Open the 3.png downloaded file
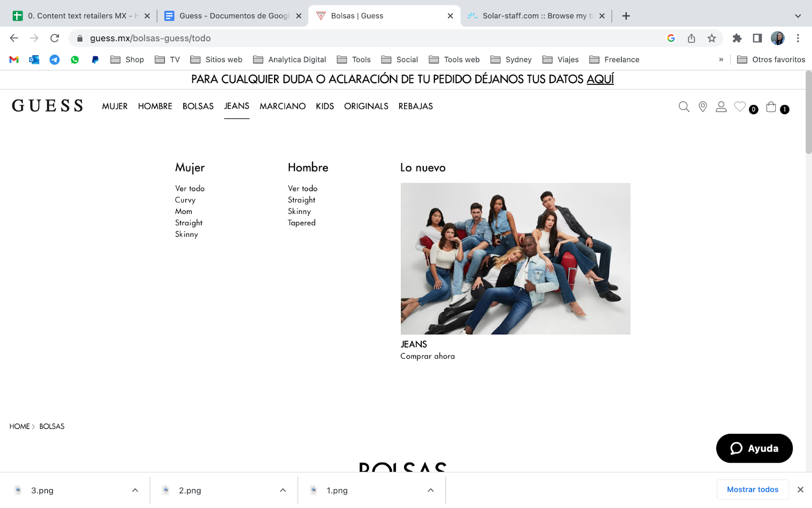The width and height of the screenshot is (812, 508). 42,490
